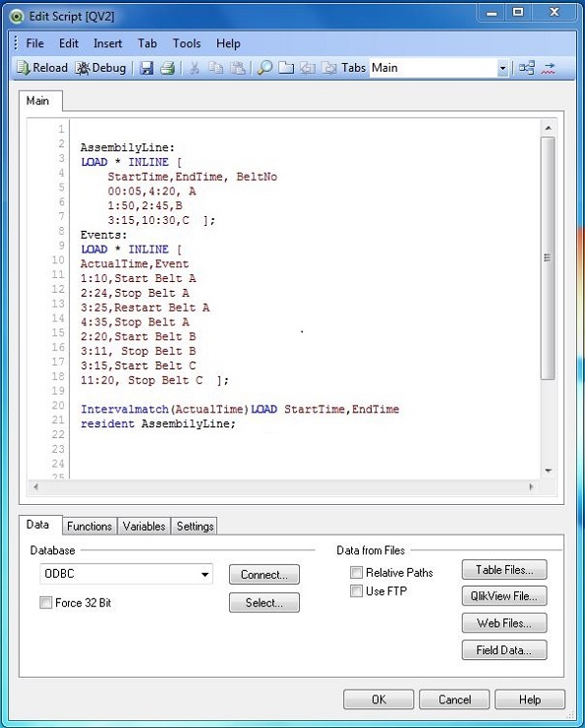Copy selection via toolbar copy icon
Viewport: 585px width, 728px height.
pyautogui.click(x=215, y=68)
